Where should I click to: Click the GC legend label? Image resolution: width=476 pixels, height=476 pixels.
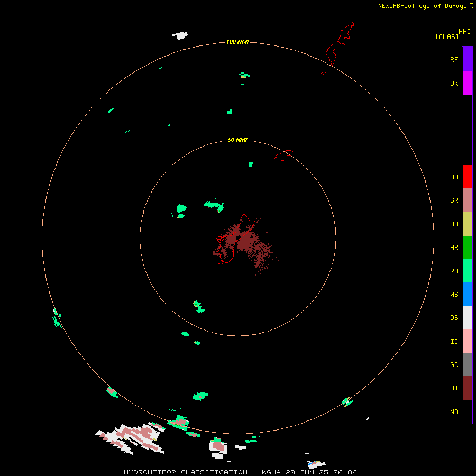pyautogui.click(x=454, y=364)
